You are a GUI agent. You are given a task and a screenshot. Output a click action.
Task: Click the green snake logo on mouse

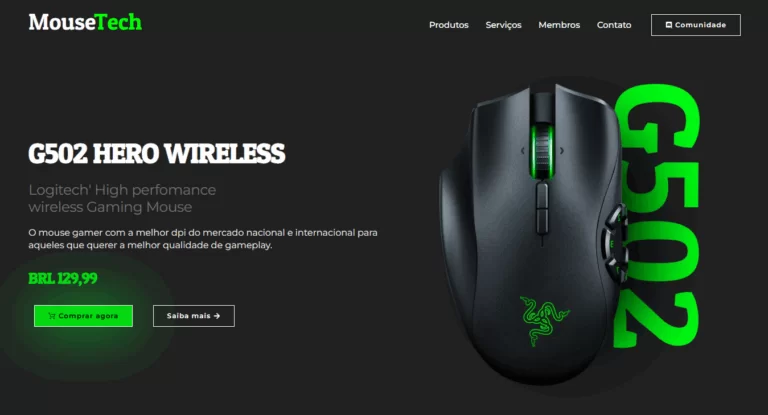pos(544,320)
